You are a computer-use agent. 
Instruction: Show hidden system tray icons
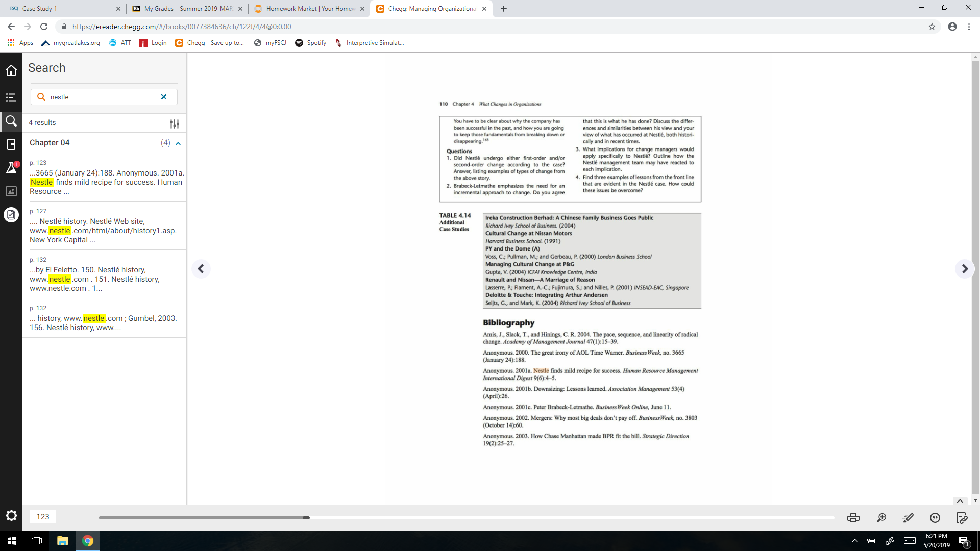(x=855, y=541)
